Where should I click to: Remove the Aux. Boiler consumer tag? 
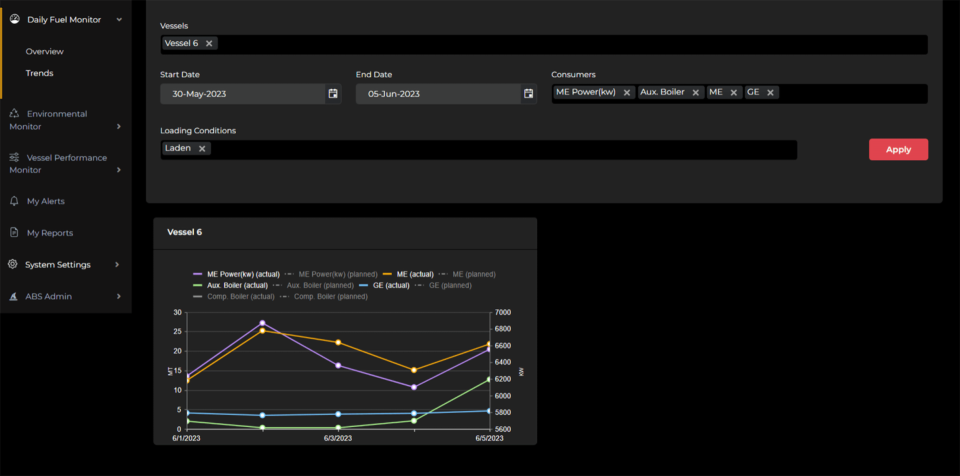pos(696,93)
